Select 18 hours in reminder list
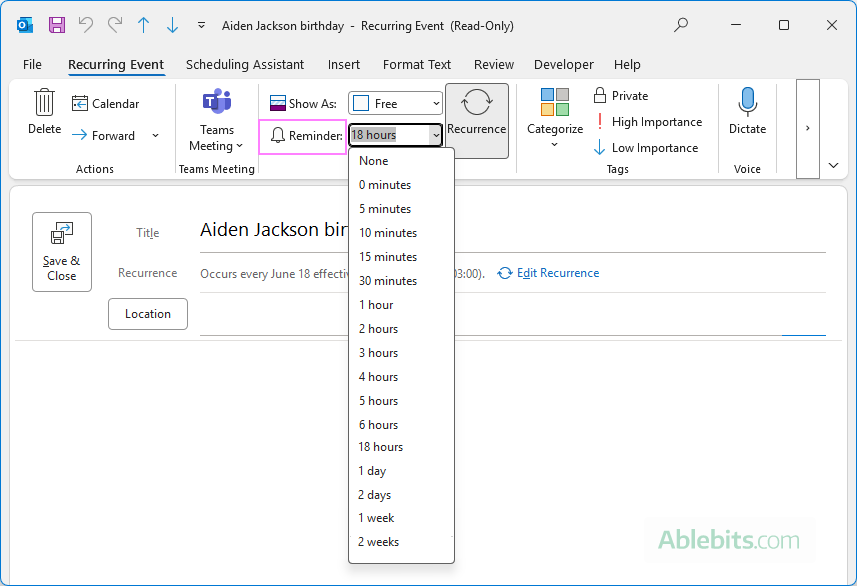This screenshot has height=586, width=857. (x=401, y=447)
